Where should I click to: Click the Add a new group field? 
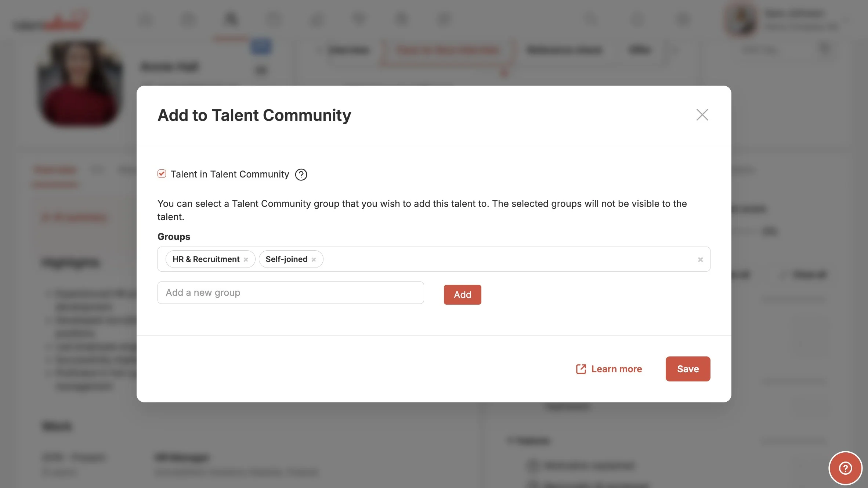tap(290, 293)
